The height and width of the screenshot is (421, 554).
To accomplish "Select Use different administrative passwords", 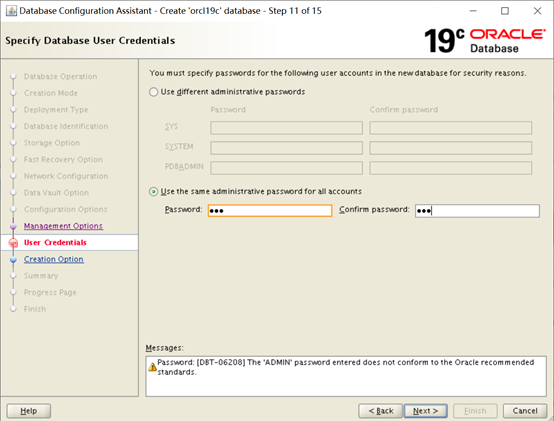I will 153,92.
